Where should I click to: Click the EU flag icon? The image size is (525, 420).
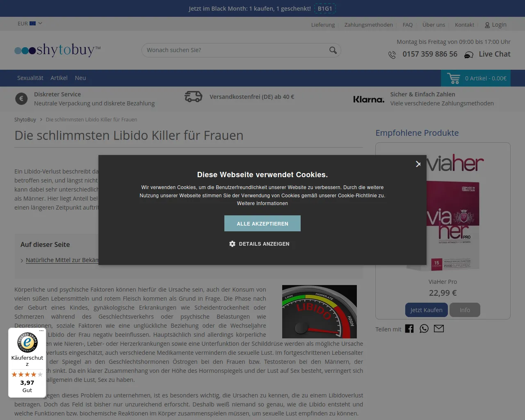33,23
